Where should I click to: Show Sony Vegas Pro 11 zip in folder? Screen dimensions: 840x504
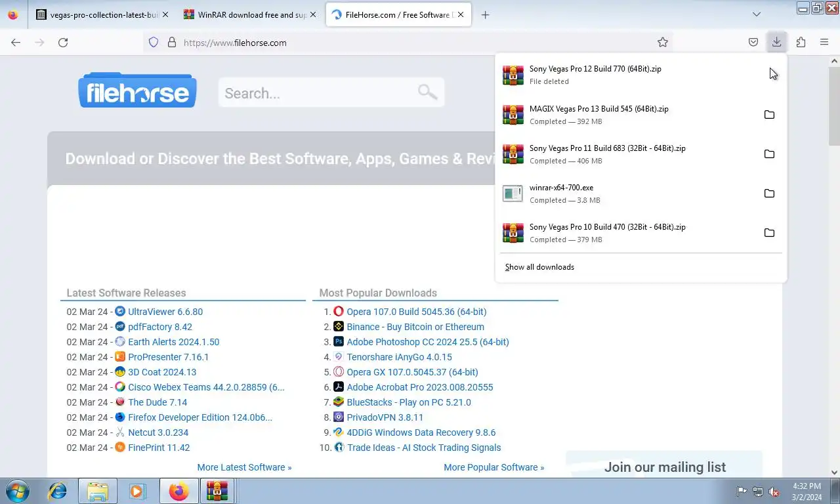point(769,154)
